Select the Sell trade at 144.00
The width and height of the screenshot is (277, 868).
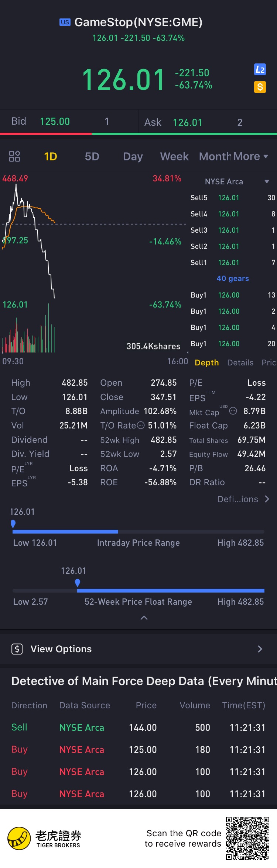click(138, 728)
